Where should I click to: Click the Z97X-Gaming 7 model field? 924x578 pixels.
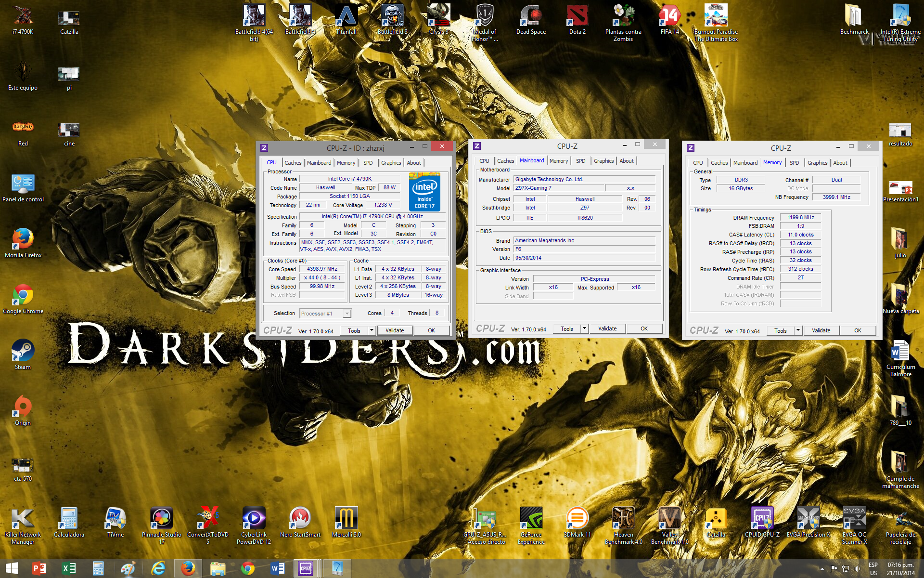[558, 188]
